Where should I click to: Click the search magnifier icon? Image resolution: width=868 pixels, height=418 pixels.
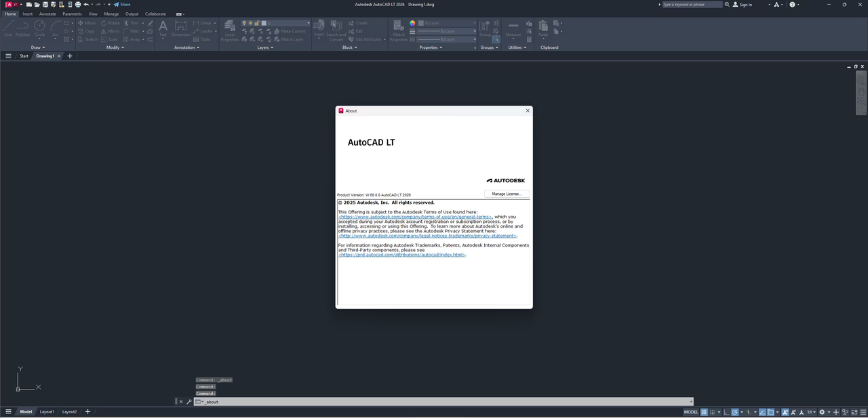click(x=727, y=4)
